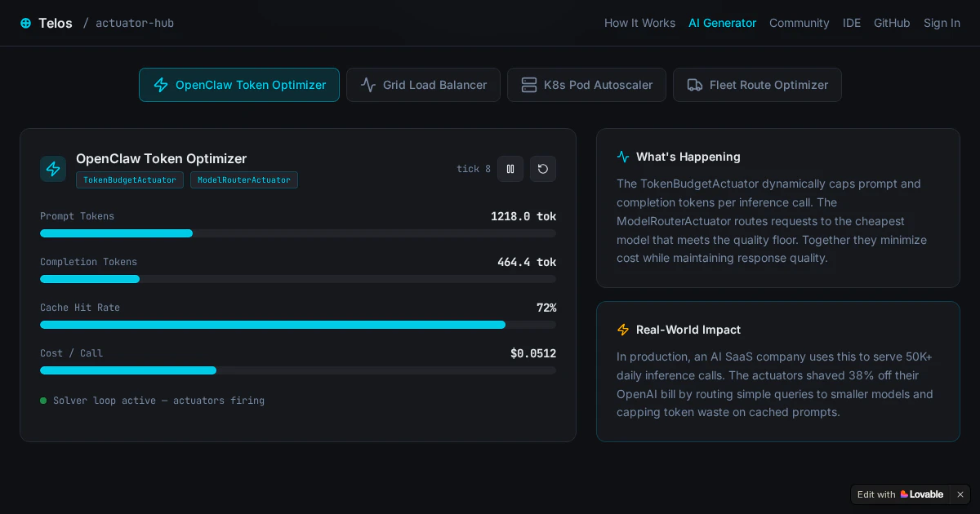This screenshot has height=514, width=980.
Task: Click the TokenBudgetActuator tag
Action: 130,179
